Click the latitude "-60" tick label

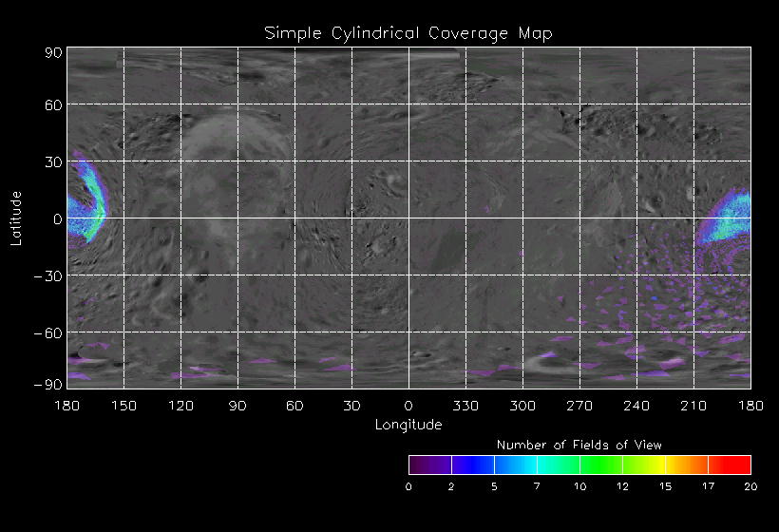click(x=48, y=333)
